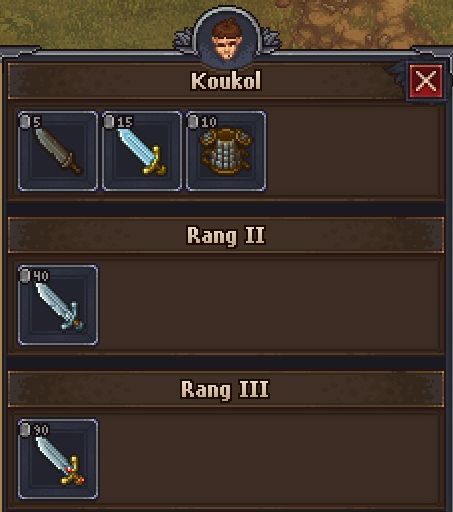This screenshot has width=453, height=512.
Task: Click the price number 90
Action: tap(41, 430)
